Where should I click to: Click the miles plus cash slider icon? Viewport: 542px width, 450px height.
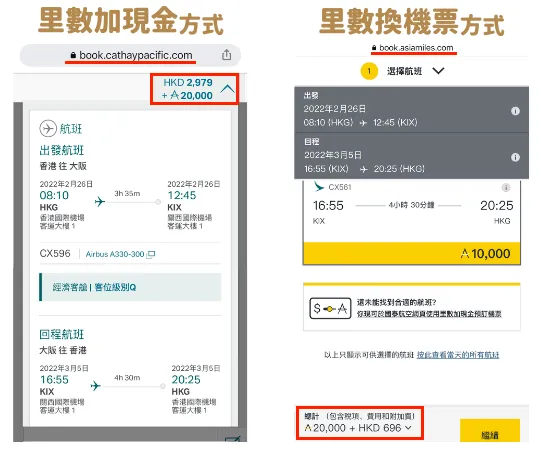pyautogui.click(x=330, y=308)
